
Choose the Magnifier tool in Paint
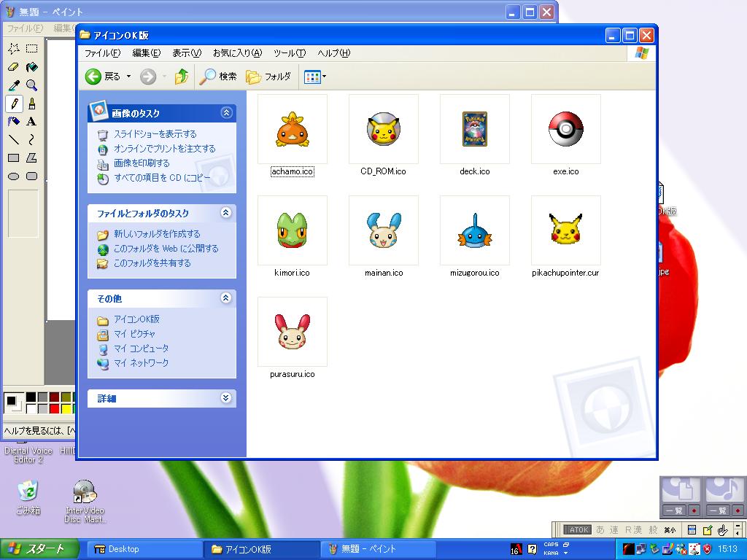click(x=32, y=85)
